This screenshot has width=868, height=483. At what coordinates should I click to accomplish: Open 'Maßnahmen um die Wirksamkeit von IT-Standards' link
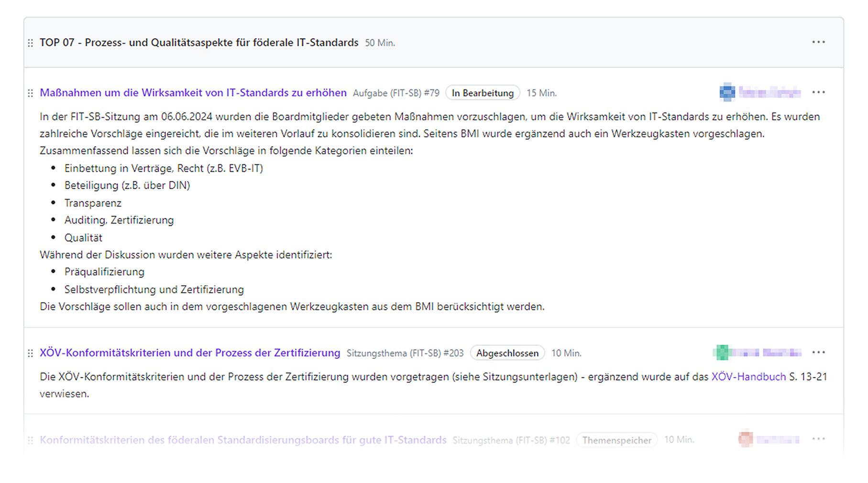[x=193, y=93]
